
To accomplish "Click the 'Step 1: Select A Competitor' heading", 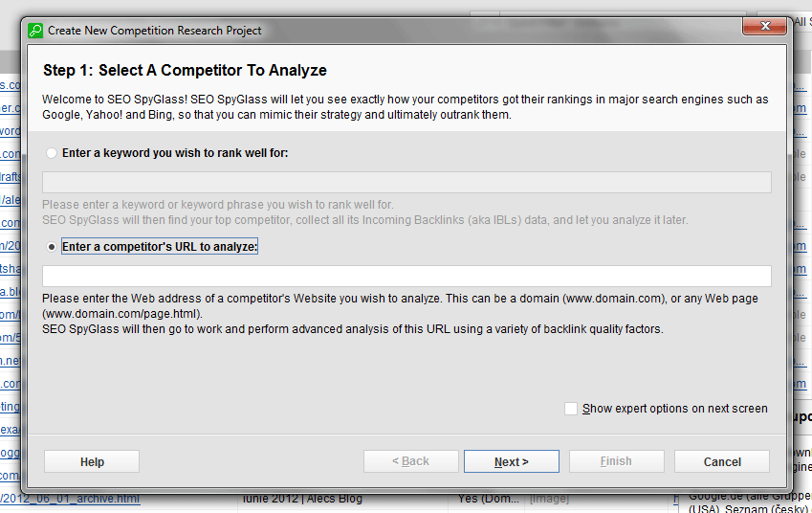I will 185,71.
